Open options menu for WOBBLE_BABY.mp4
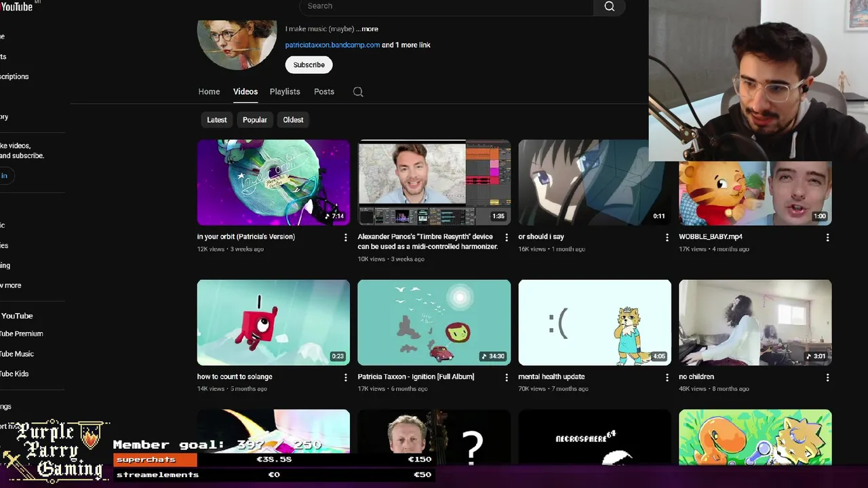 pyautogui.click(x=827, y=237)
